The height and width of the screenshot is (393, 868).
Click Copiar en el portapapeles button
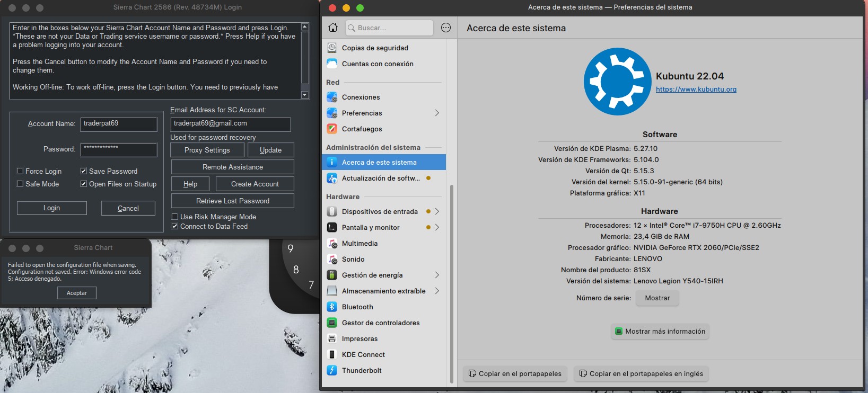pyautogui.click(x=515, y=374)
